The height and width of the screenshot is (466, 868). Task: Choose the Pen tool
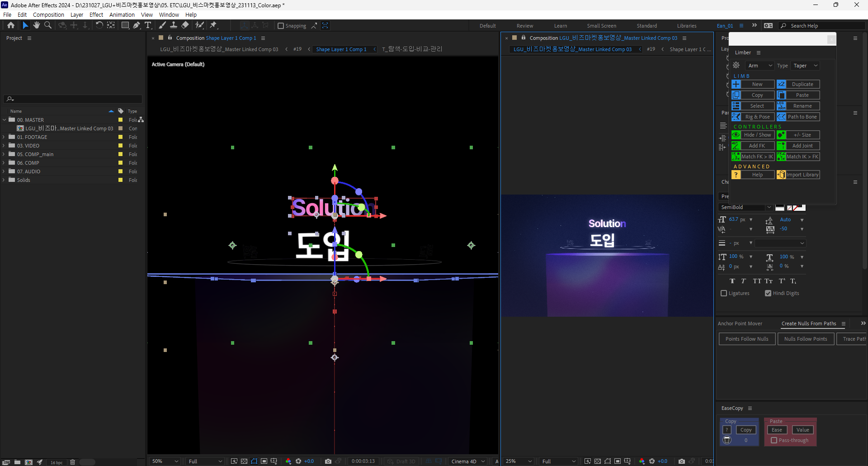tap(137, 25)
